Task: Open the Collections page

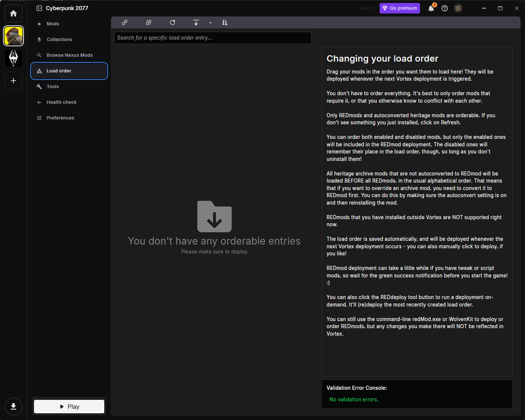Action: tap(69, 40)
